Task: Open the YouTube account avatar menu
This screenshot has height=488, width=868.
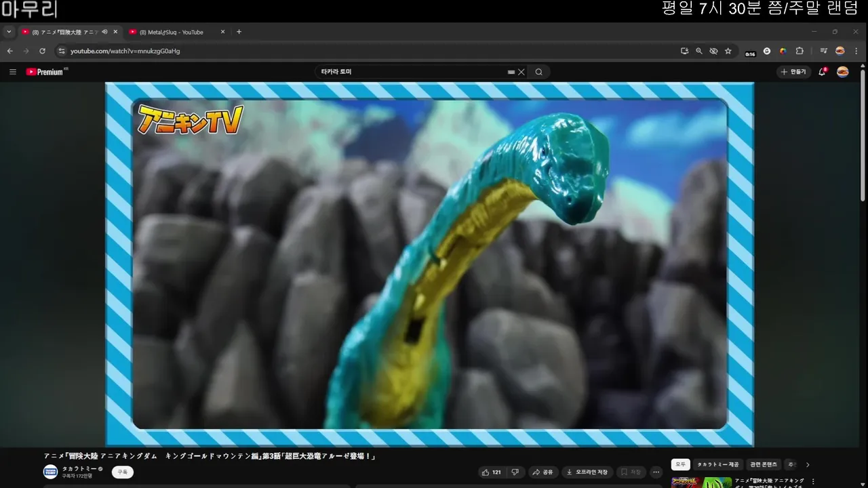Action: 843,72
